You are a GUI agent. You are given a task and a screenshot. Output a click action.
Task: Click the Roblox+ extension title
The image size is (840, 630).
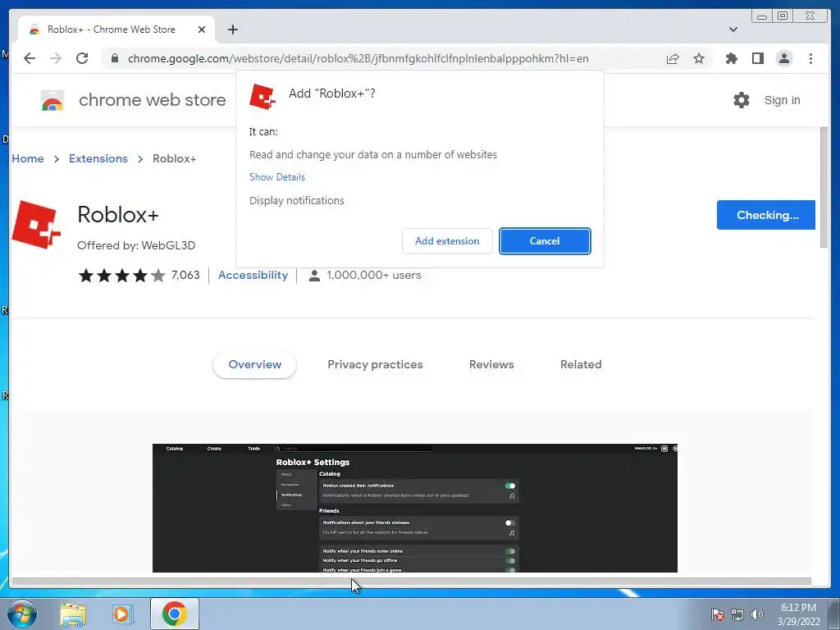click(118, 215)
